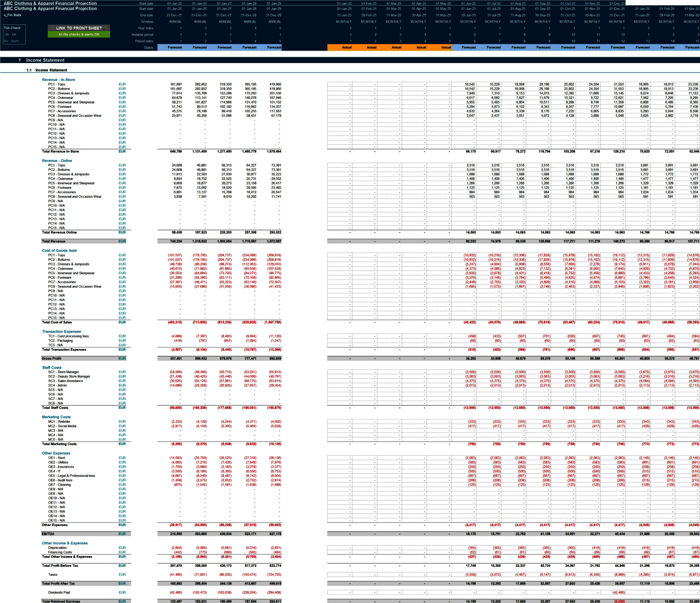Click the 140,273 monthly total revenue cell
The width and height of the screenshot is (700, 603).
(x=619, y=241)
